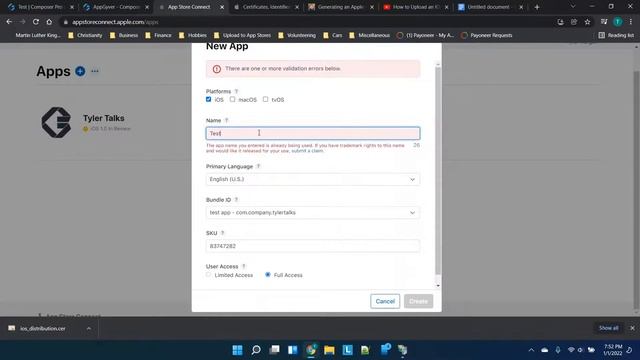Switch to the How to Upload YouTube tab
The image size is (640, 360).
(x=416, y=7)
